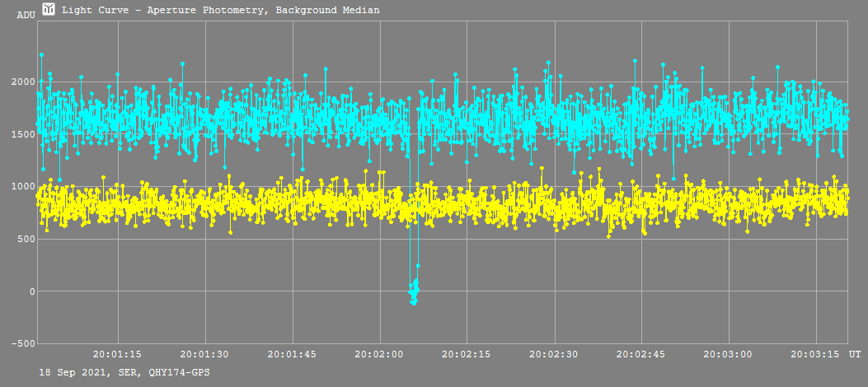Click the 20:02:00 time axis label
868x387 pixels.
pos(380,354)
